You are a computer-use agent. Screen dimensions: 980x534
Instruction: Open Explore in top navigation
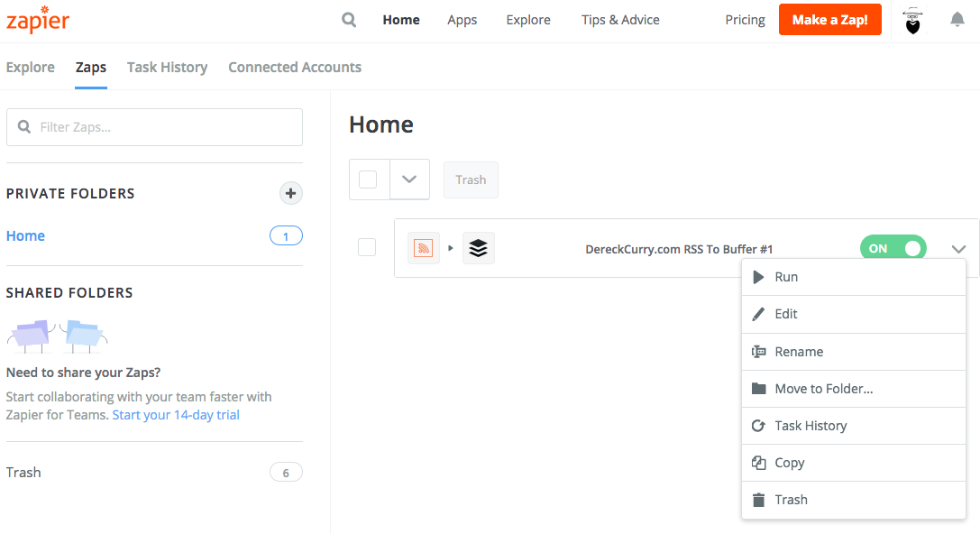pos(528,20)
